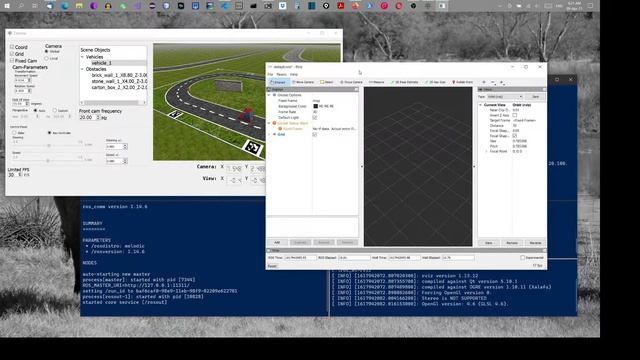Click the Remove button in Views panel
The height and width of the screenshot is (360, 640).
click(512, 243)
